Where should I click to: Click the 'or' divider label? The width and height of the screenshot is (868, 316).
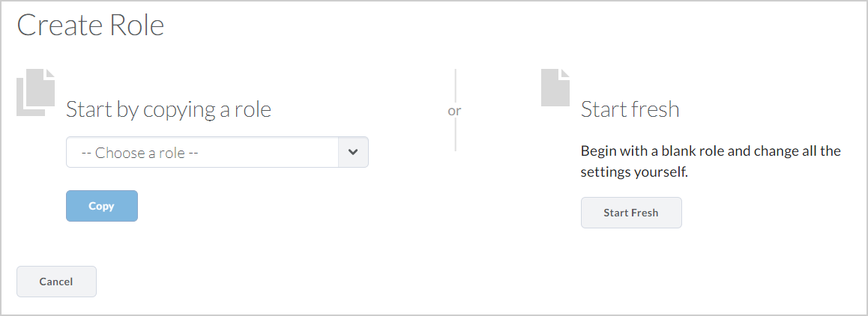pyautogui.click(x=454, y=111)
